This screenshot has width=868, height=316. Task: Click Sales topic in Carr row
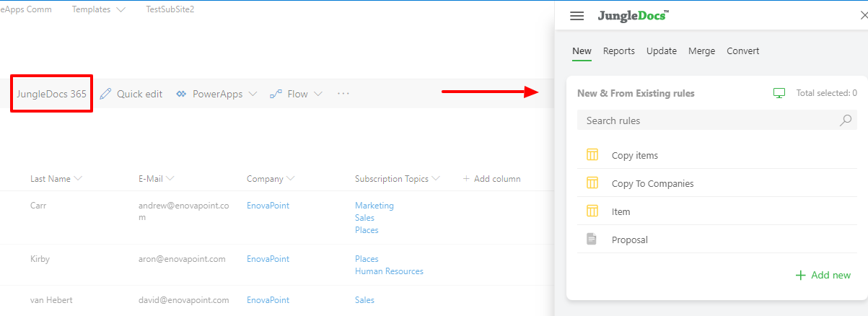tap(364, 218)
